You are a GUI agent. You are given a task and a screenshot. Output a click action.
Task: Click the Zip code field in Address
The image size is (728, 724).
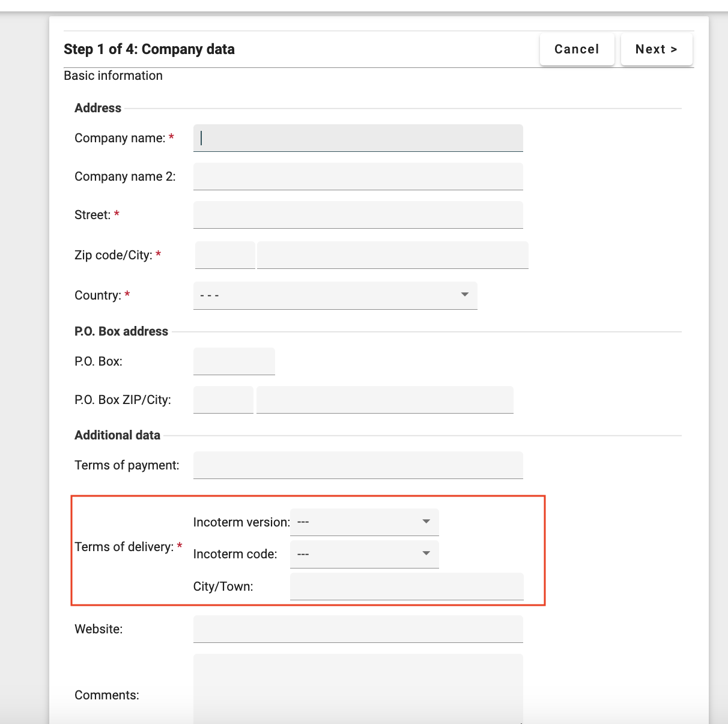tap(225, 255)
